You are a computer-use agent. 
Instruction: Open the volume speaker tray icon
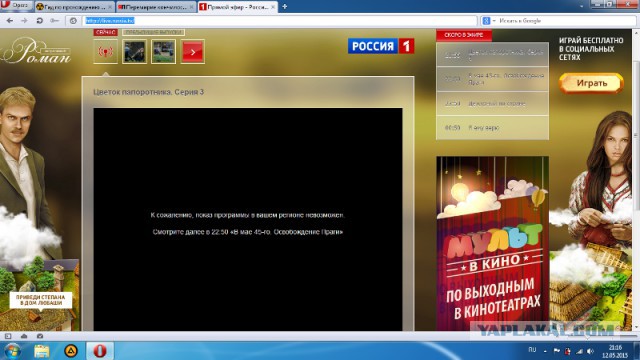tap(590, 351)
